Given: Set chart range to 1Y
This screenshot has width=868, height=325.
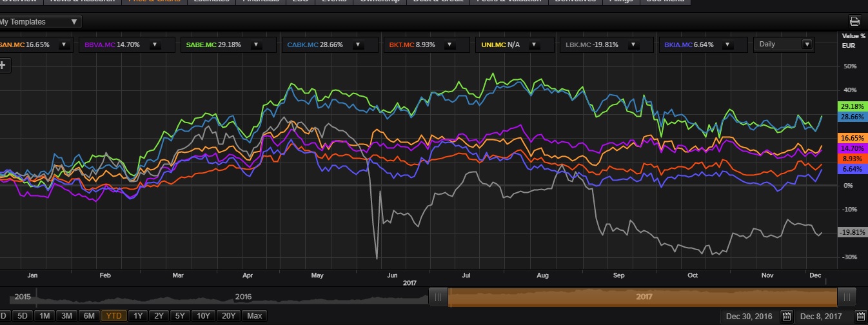Looking at the screenshot, I should tap(137, 316).
